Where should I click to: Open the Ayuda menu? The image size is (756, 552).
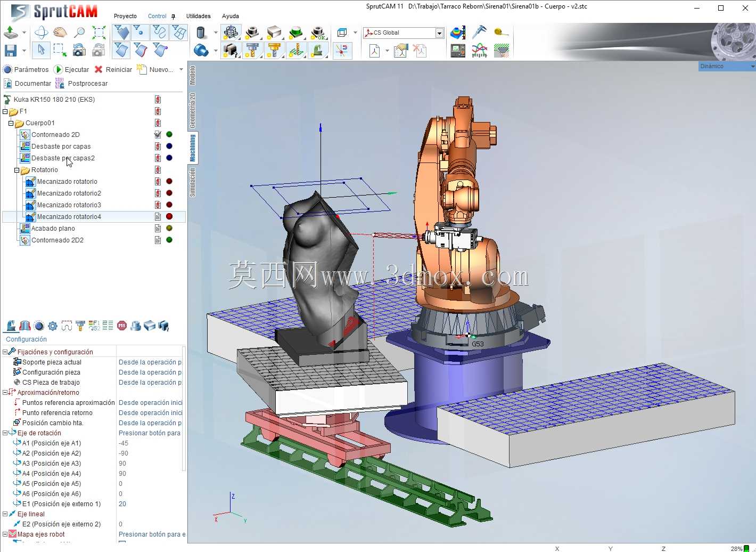point(231,16)
